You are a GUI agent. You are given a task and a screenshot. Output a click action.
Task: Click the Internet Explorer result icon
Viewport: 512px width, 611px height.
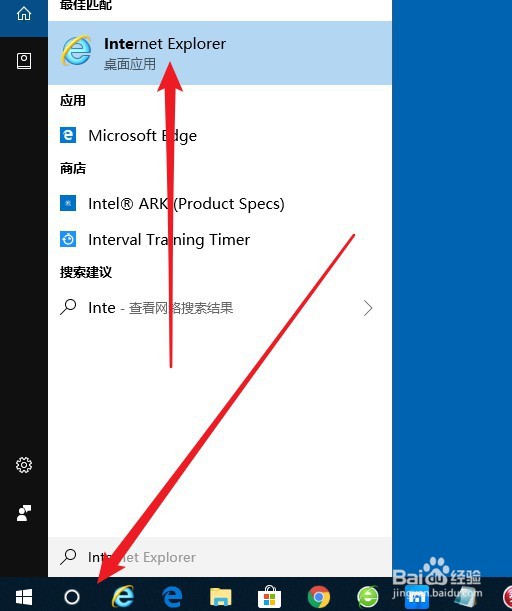(76, 51)
